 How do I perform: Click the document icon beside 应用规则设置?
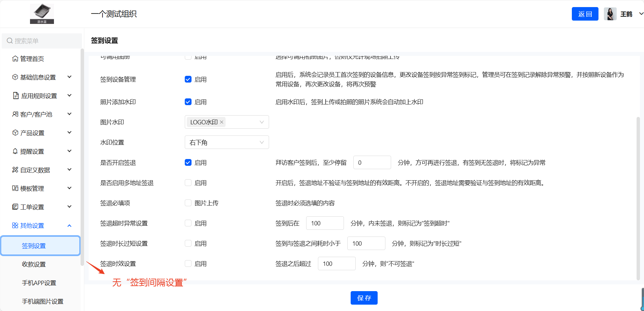16,96
